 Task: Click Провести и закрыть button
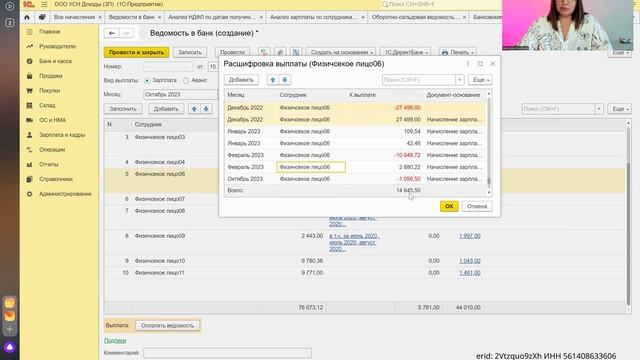pyautogui.click(x=136, y=52)
